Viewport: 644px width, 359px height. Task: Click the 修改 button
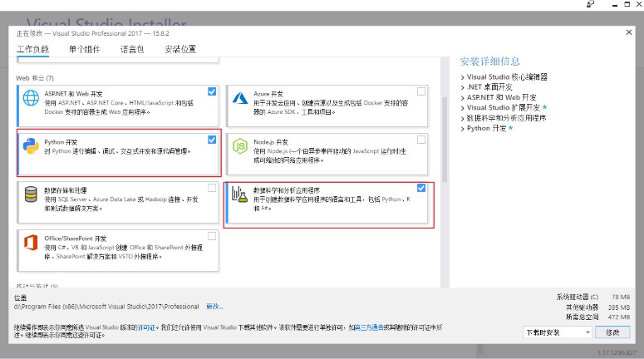click(612, 332)
